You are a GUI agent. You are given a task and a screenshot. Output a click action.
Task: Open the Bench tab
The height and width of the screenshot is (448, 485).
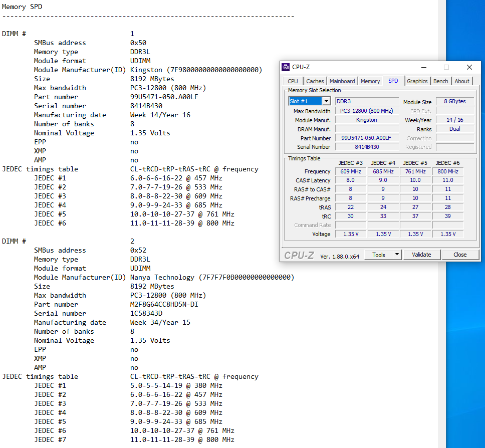(x=440, y=81)
